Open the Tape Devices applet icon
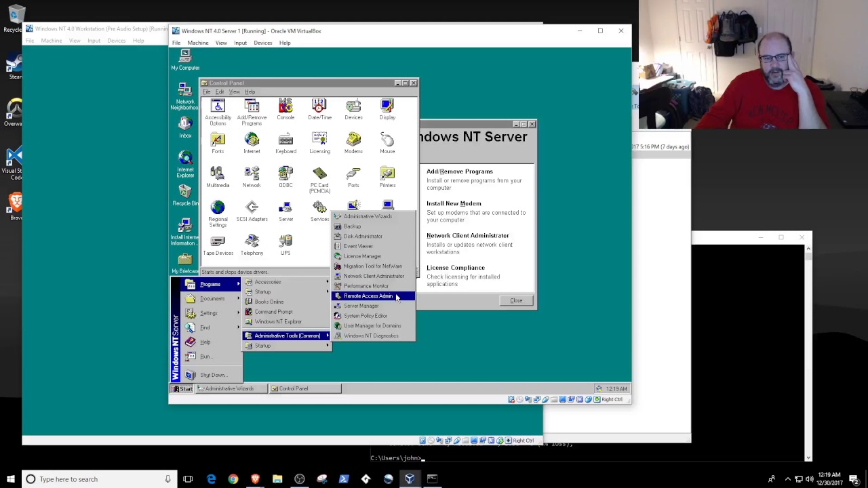This screenshot has width=868, height=488. point(218,245)
